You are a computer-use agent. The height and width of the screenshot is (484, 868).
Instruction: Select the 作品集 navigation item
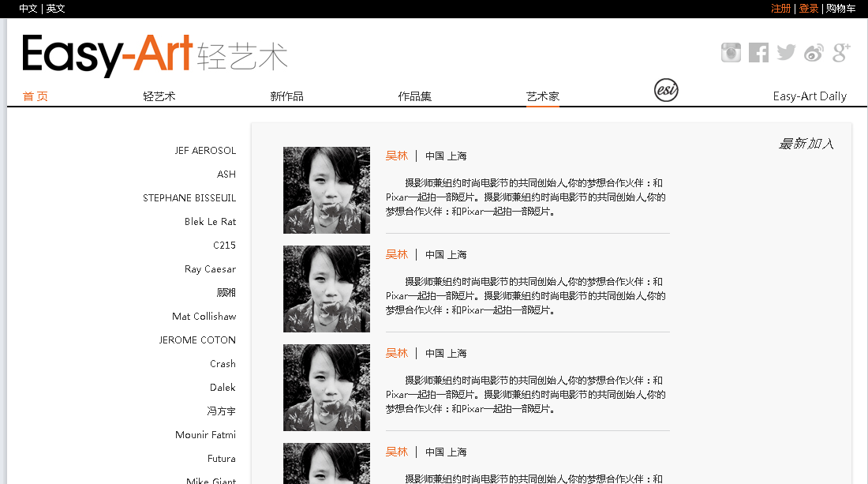[x=414, y=96]
